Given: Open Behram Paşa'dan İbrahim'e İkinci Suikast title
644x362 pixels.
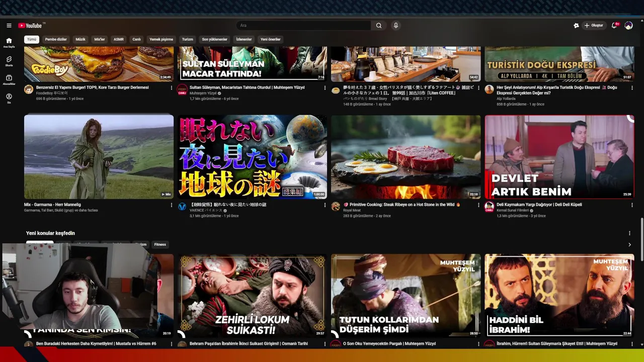Looking at the screenshot, I should (249, 344).
